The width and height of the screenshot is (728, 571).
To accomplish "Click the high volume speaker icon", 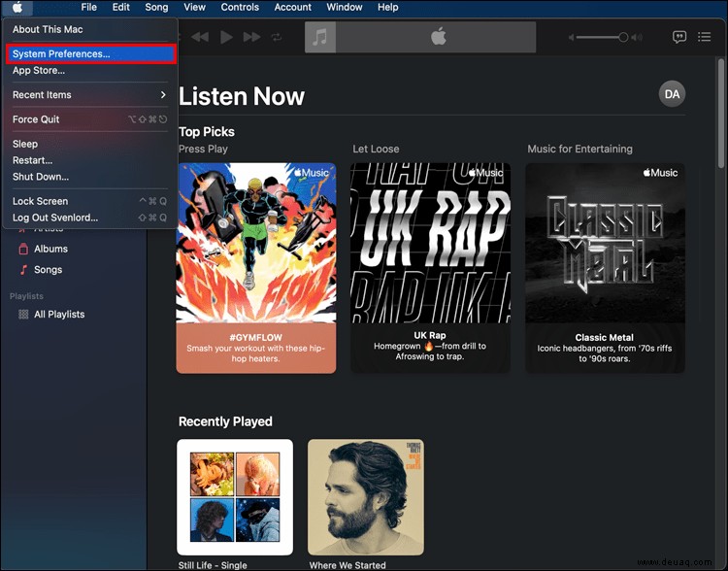I will coord(638,37).
